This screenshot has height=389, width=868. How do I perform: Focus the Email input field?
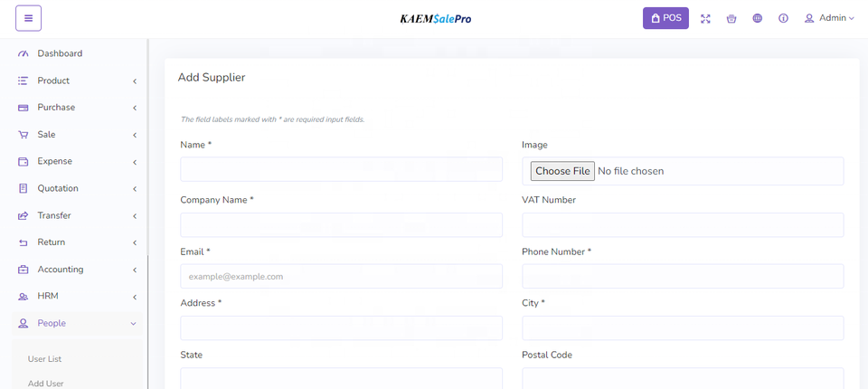tap(341, 276)
